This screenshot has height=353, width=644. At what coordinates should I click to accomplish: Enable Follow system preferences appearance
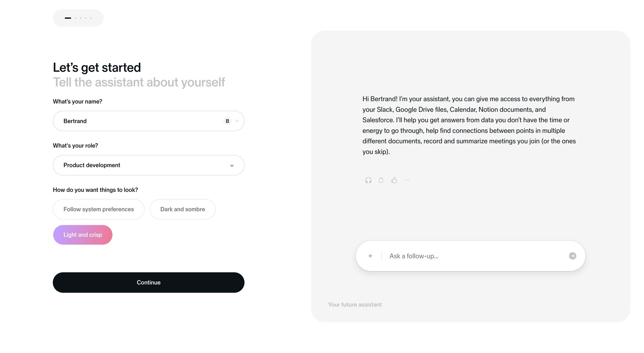(98, 209)
